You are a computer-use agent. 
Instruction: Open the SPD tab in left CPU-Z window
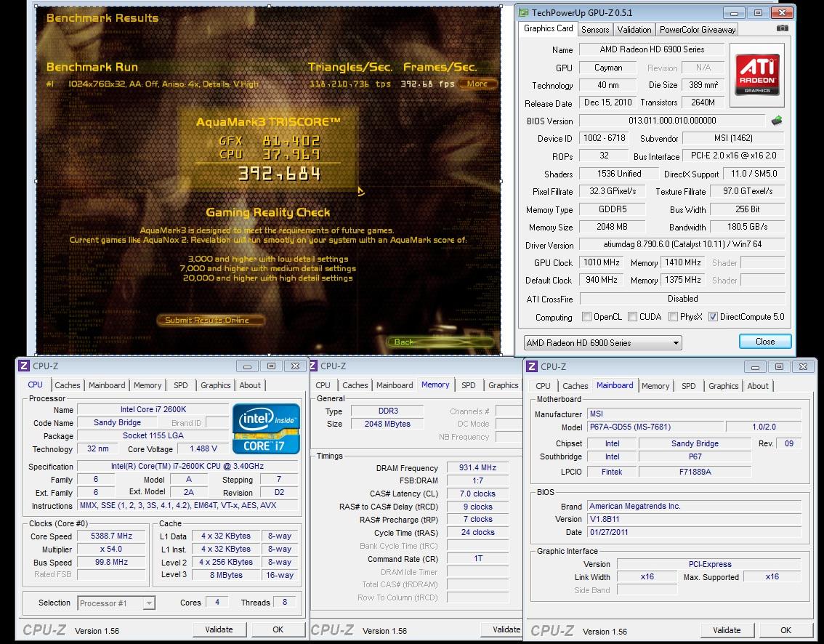180,385
